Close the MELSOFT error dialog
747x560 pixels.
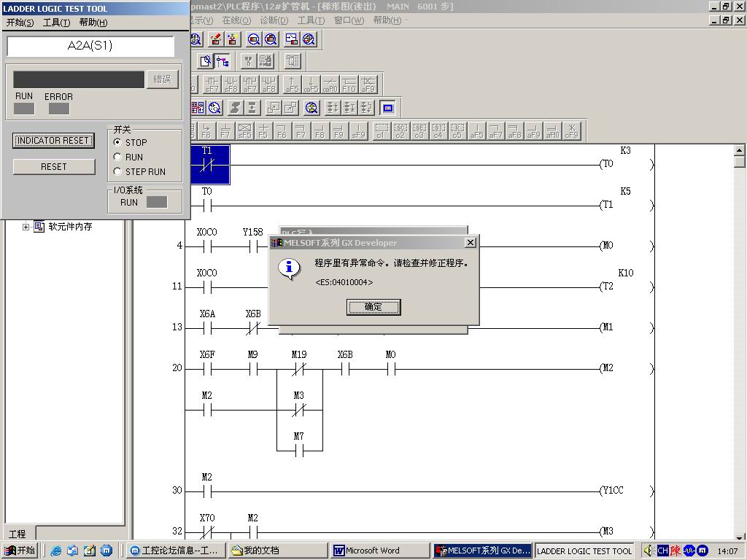(x=471, y=242)
